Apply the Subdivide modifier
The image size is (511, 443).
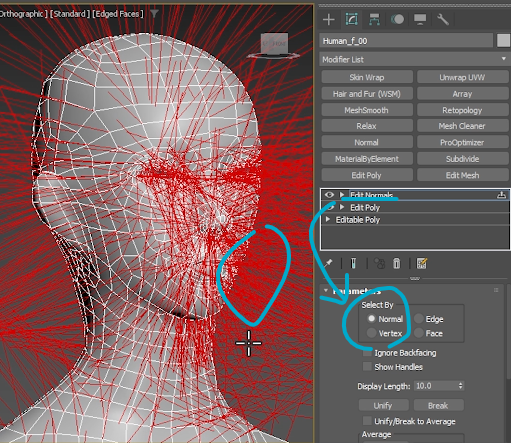pyautogui.click(x=463, y=159)
